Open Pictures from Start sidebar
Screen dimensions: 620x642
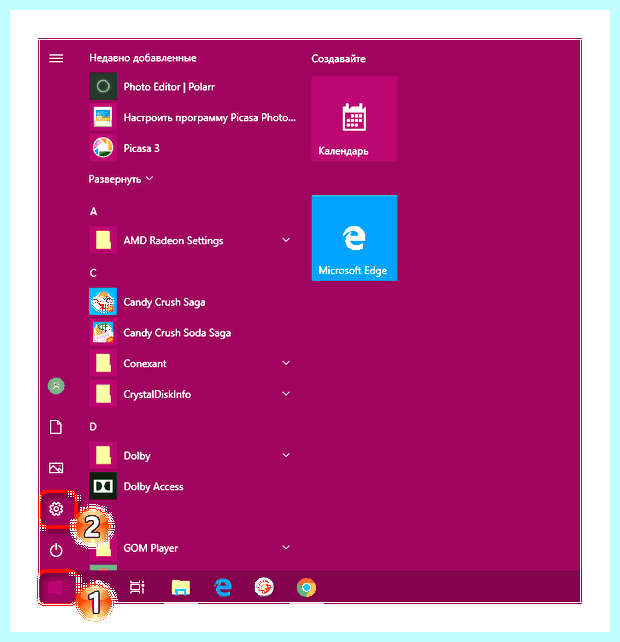coord(56,468)
